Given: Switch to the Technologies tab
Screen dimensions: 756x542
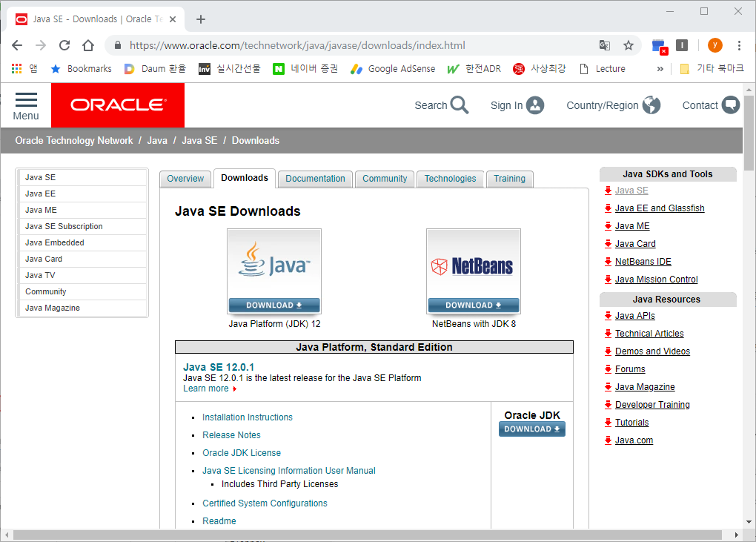Looking at the screenshot, I should click(x=450, y=179).
